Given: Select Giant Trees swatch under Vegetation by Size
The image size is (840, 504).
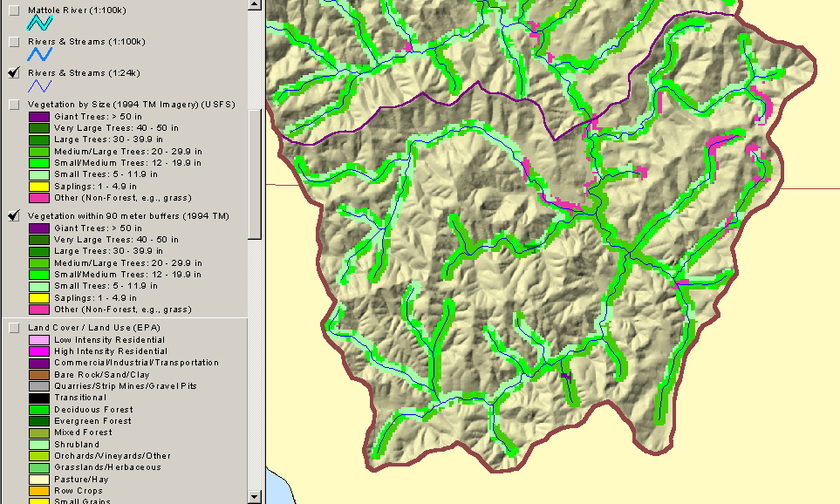Looking at the screenshot, I should 39,117.
